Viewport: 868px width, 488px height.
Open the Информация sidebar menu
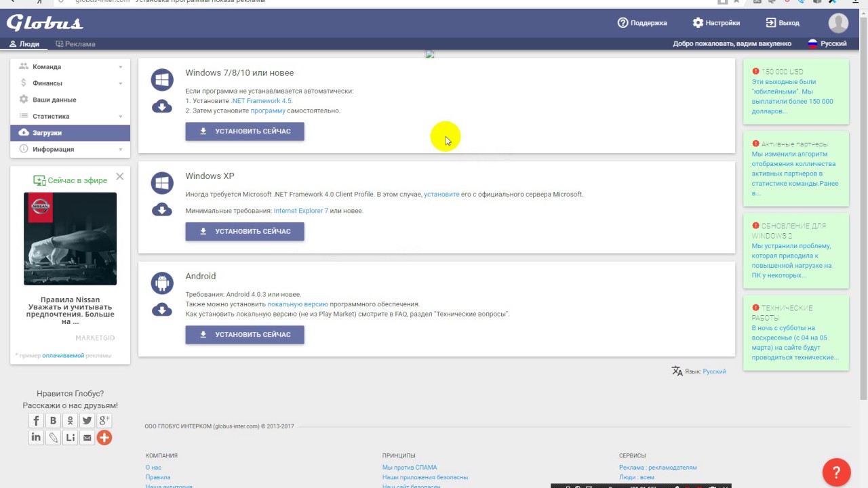coord(70,149)
